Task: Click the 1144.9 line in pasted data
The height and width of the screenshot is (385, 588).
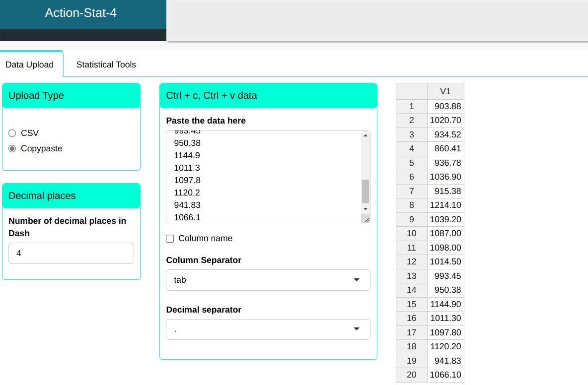Action: point(187,155)
